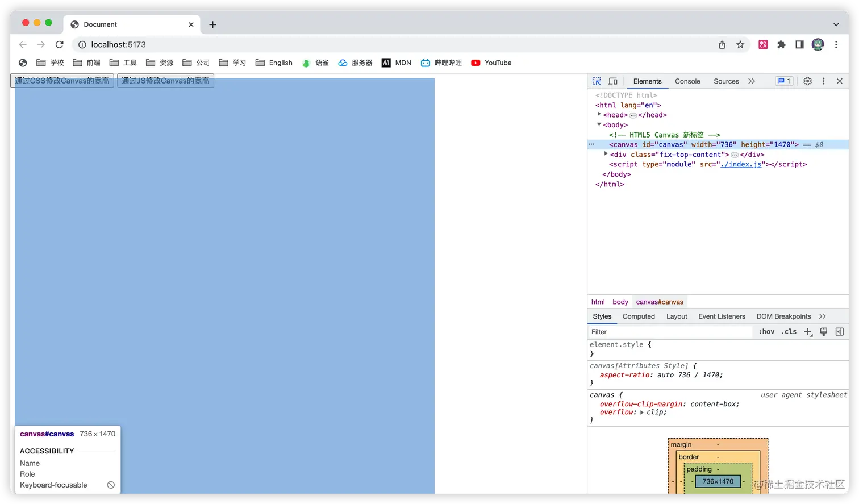Click the 736×1470 content box in the box model
This screenshot has height=504, width=859.
tap(718, 481)
